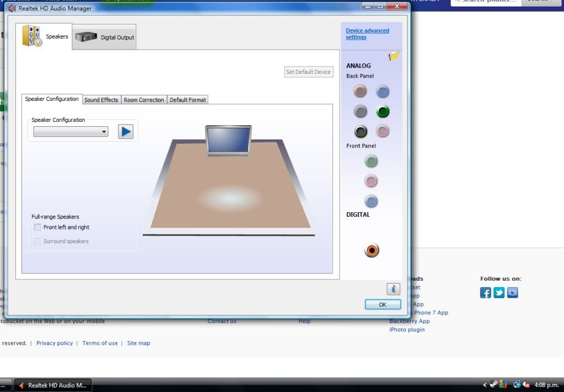Open Facebook icon on the web page
The image size is (564, 392).
click(x=486, y=293)
